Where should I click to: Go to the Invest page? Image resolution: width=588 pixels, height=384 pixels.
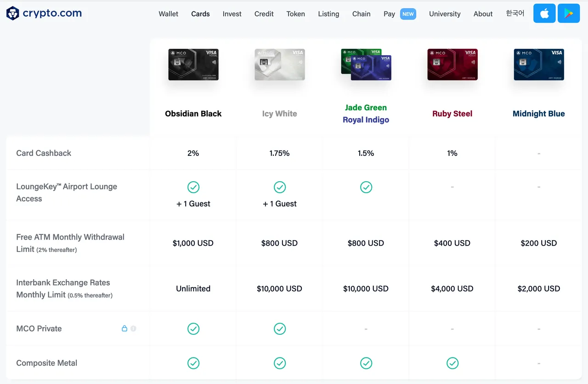232,14
